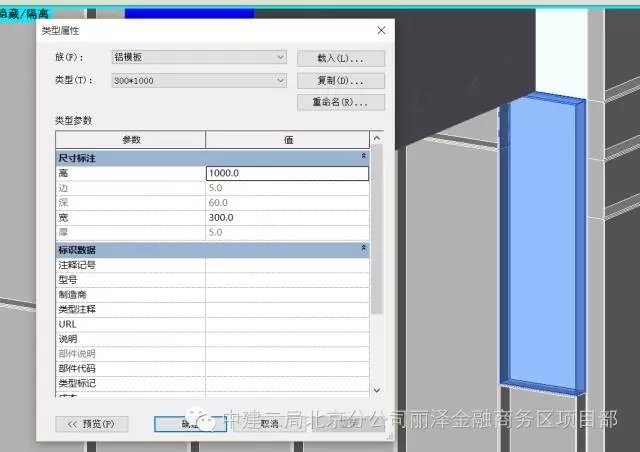Click the scrollbar down arrow in parameter list
This screenshot has height=452, width=640.
pyautogui.click(x=376, y=390)
